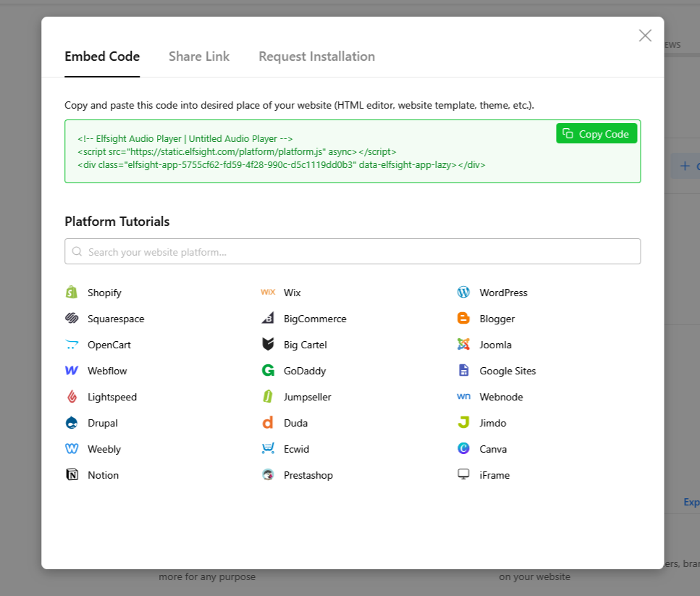Open the Notion tutorial link

pos(103,475)
